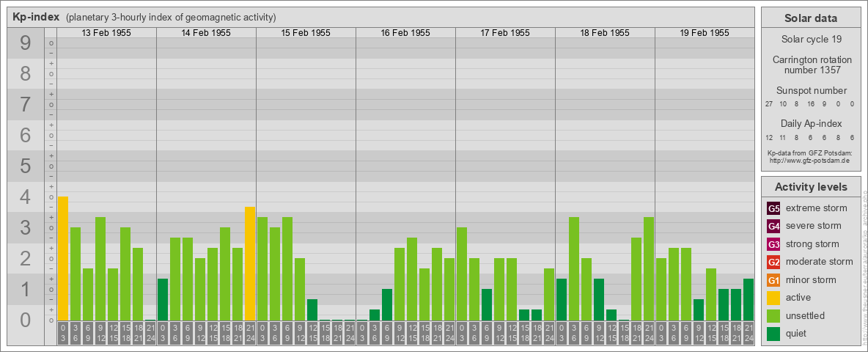Click the Activity levels panel heading
The height and width of the screenshot is (352, 868).
(811, 187)
